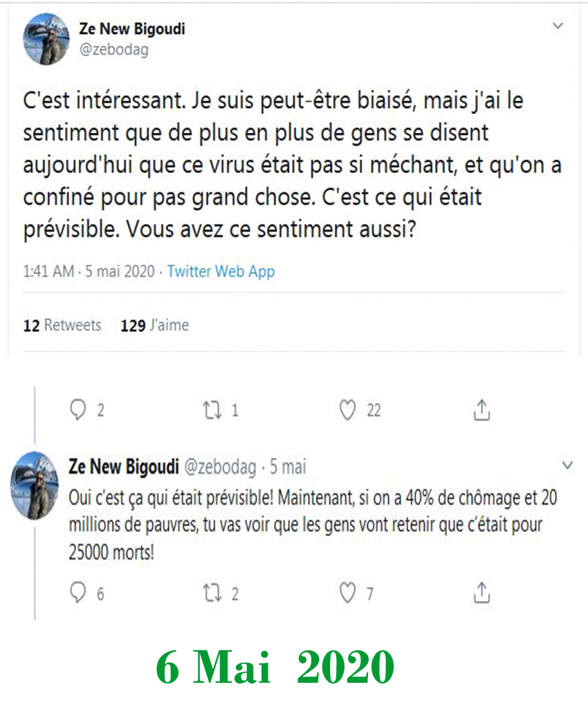Click the Ze New Bigoudi name on main tweet
588x716 pixels.
pyautogui.click(x=132, y=29)
